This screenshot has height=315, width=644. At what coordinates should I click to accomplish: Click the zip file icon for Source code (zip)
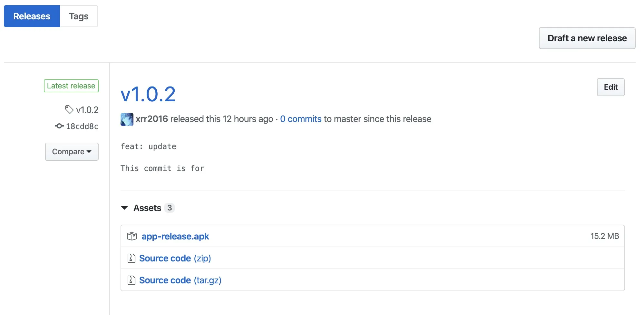(x=131, y=258)
